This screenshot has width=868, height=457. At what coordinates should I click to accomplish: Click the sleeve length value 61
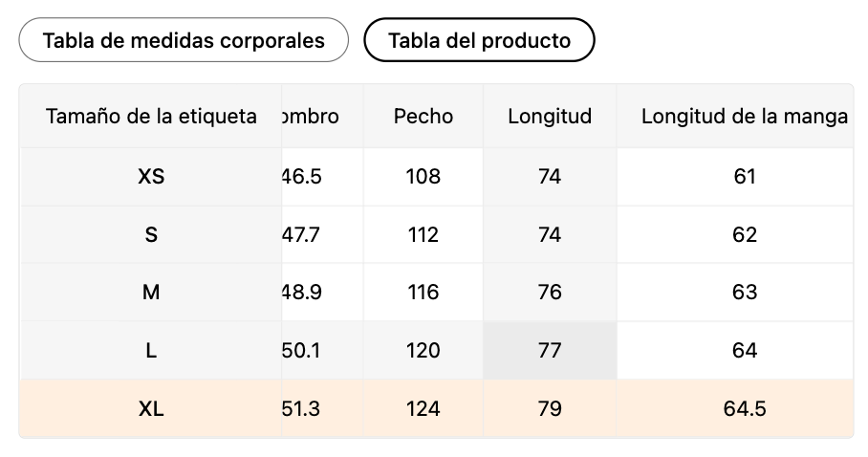tap(744, 176)
